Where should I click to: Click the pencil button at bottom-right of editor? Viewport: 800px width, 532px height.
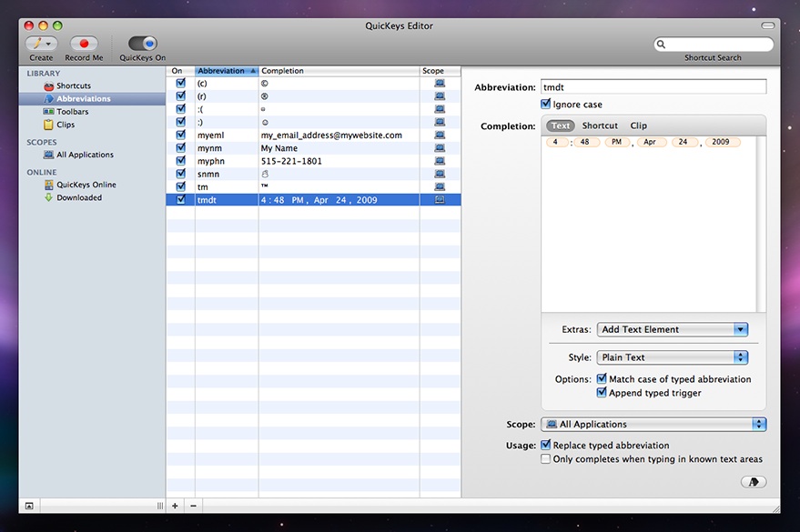pyautogui.click(x=754, y=482)
